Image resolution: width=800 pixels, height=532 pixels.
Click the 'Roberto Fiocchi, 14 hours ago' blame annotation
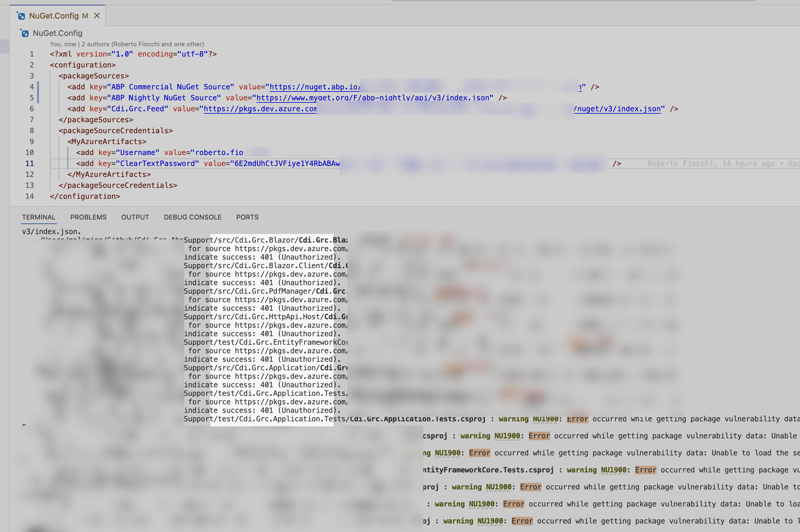coord(711,164)
